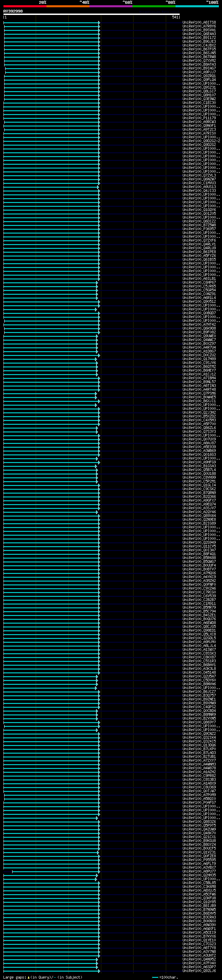Select hit label UniRef100_A9PJJ7
Image resolution: width=222 pixels, height=980 pixels.
pos(199,72)
